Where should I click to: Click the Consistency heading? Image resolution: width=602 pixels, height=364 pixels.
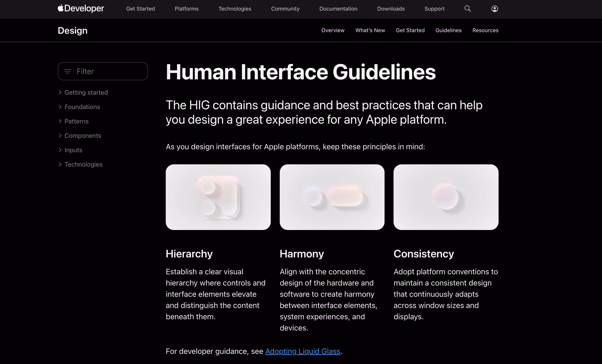424,254
